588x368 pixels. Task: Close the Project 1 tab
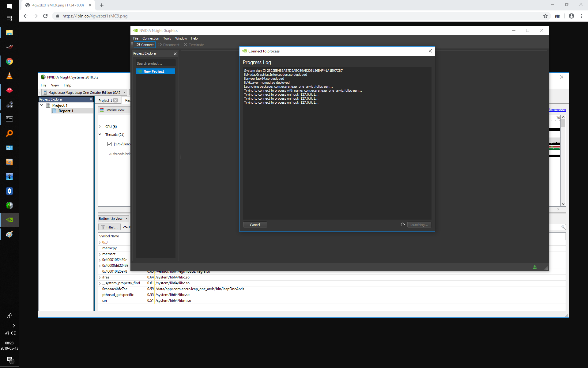[115, 100]
